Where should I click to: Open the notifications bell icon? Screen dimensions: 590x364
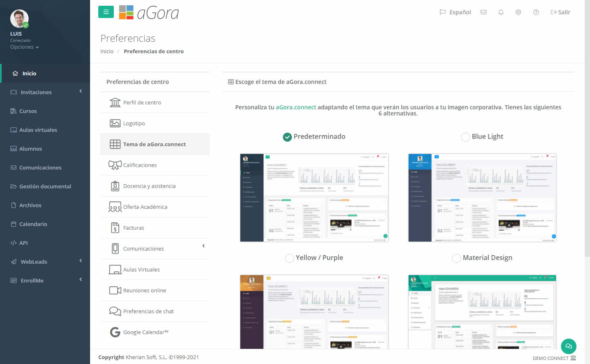[x=501, y=12]
